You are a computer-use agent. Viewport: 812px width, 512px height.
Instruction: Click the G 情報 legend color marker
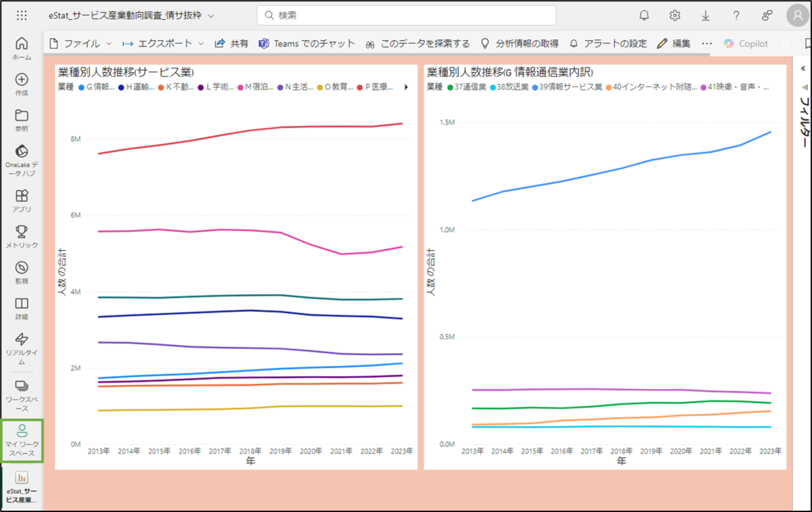(81, 87)
